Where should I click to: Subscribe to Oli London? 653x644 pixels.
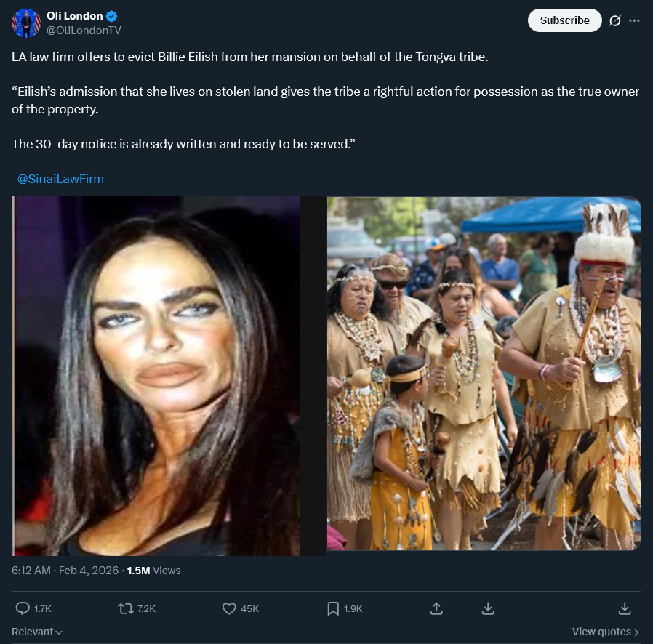tap(565, 20)
